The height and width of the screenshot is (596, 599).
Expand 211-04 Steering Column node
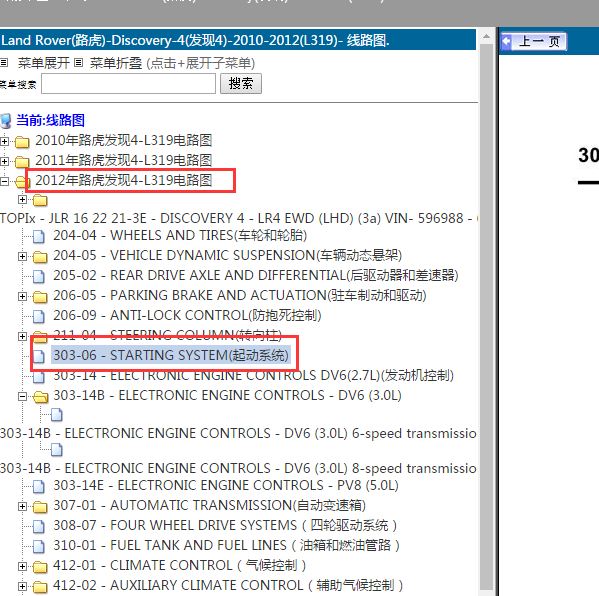(23, 336)
